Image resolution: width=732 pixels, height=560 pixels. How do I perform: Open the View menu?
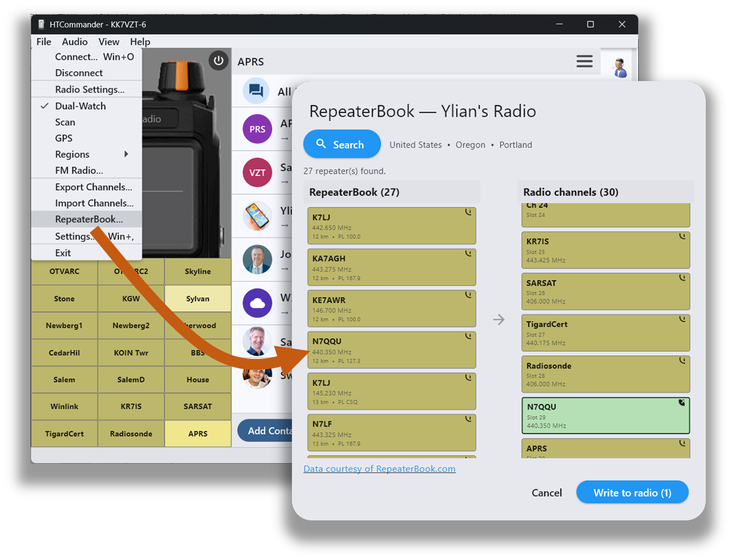point(109,41)
